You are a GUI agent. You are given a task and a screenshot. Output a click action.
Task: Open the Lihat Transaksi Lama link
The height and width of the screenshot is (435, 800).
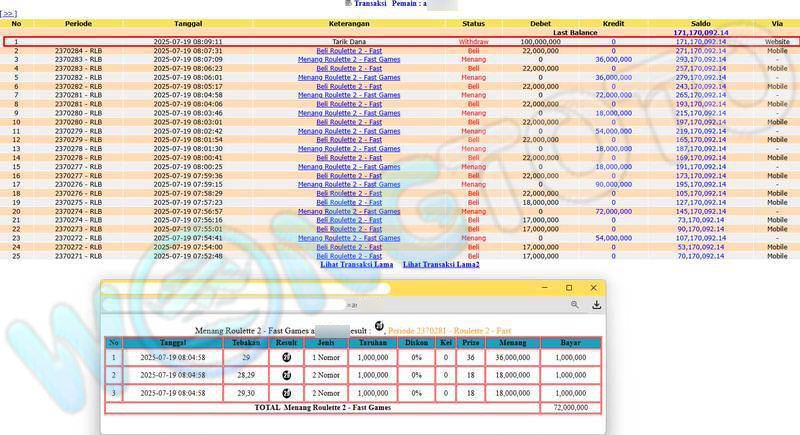point(355,264)
